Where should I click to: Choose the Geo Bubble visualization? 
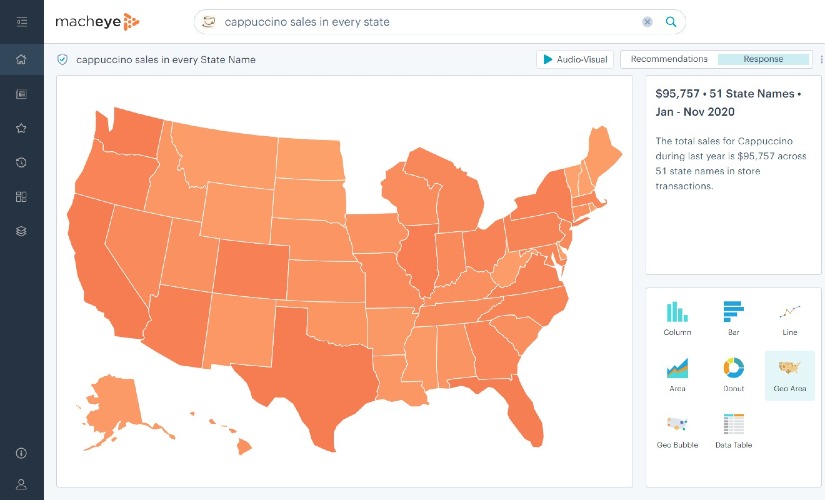pyautogui.click(x=677, y=430)
